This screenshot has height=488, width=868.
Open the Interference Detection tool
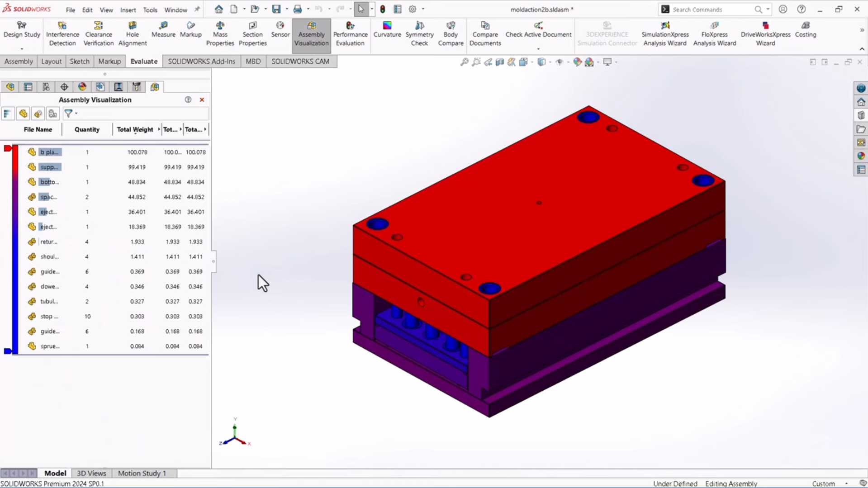point(62,34)
